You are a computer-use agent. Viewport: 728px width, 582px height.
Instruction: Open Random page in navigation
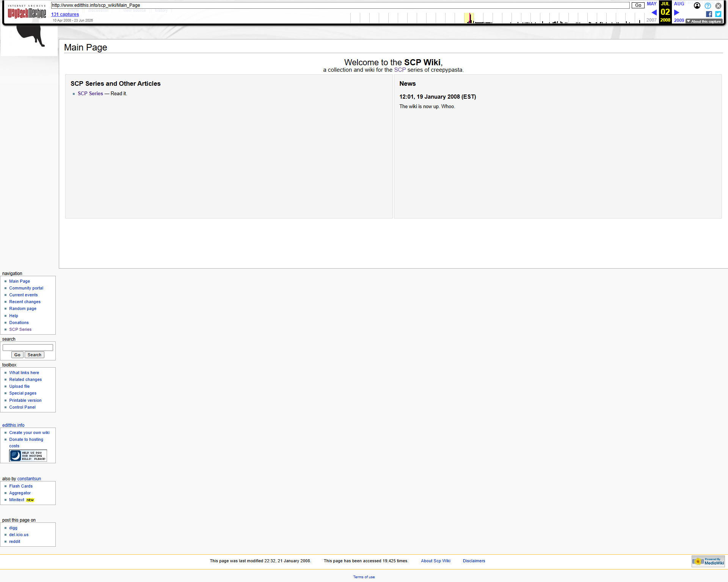23,309
